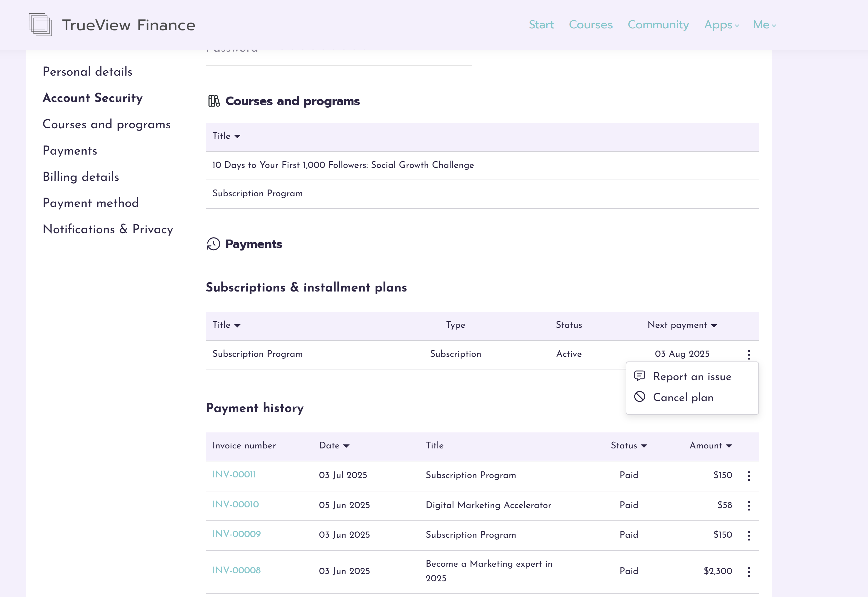Click the Payments history clock icon
This screenshot has height=597, width=868.
click(x=213, y=244)
